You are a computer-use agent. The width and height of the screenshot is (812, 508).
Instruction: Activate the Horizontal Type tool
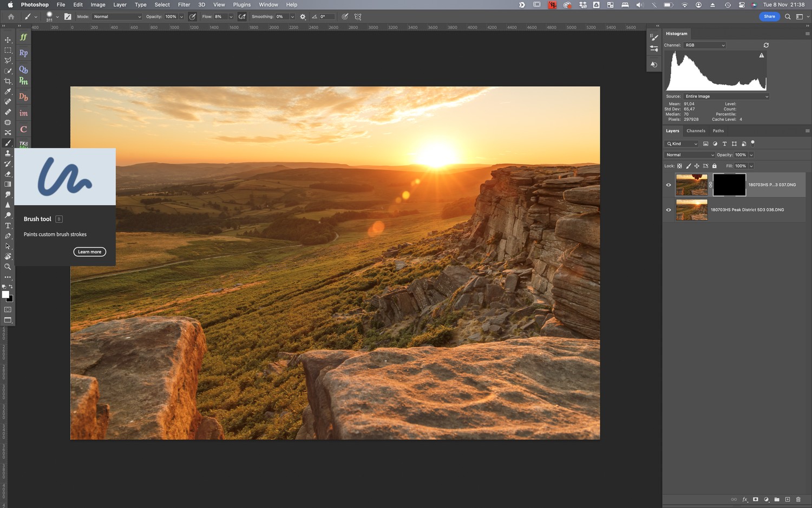coord(8,226)
